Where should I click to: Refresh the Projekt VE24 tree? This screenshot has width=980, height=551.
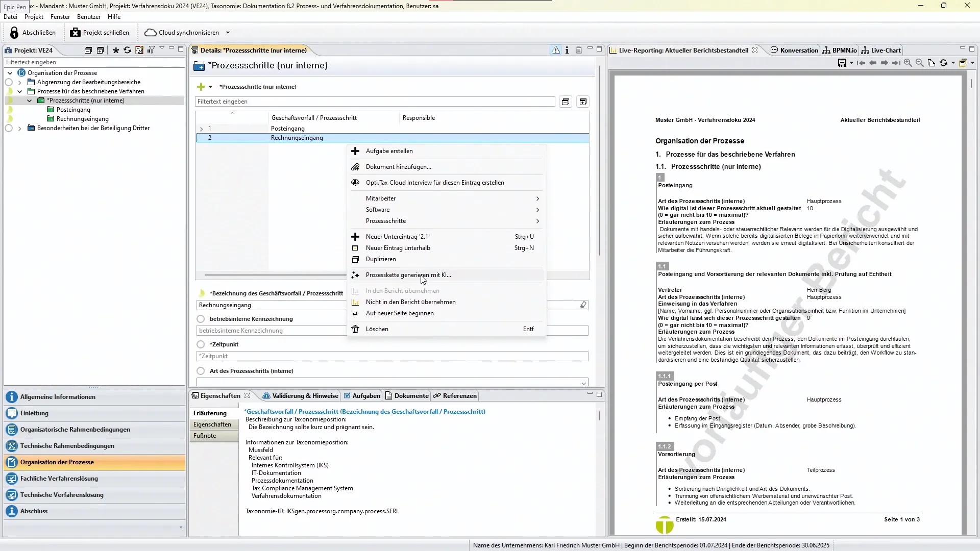pos(127,50)
